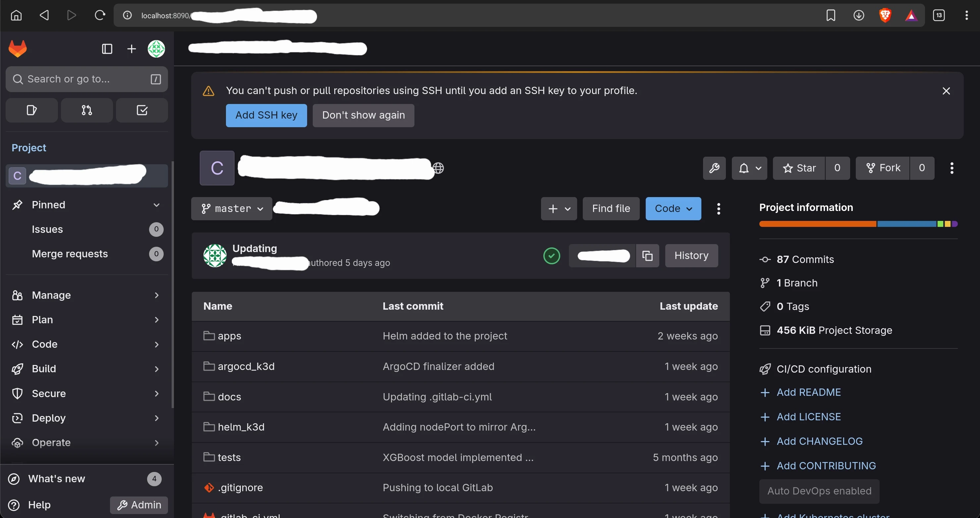Focus the Search or go to field

click(87, 79)
